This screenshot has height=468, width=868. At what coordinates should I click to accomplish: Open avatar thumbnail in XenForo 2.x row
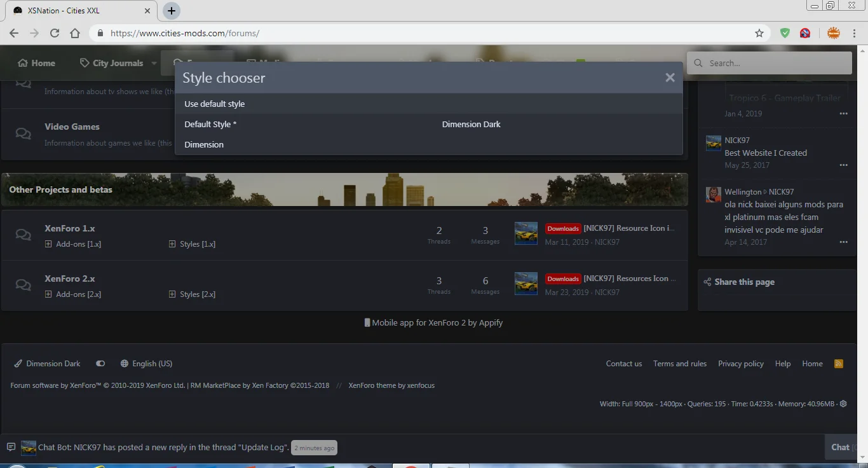point(526,284)
